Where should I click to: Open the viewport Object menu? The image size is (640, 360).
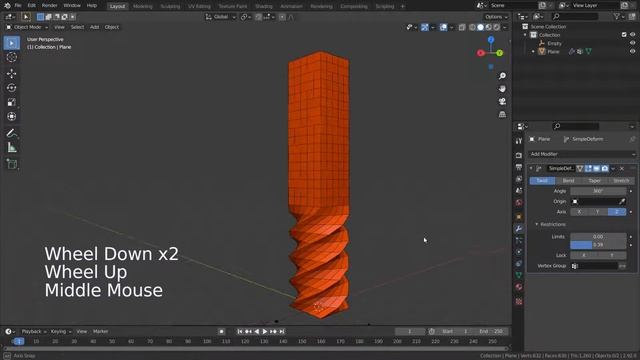[111, 27]
